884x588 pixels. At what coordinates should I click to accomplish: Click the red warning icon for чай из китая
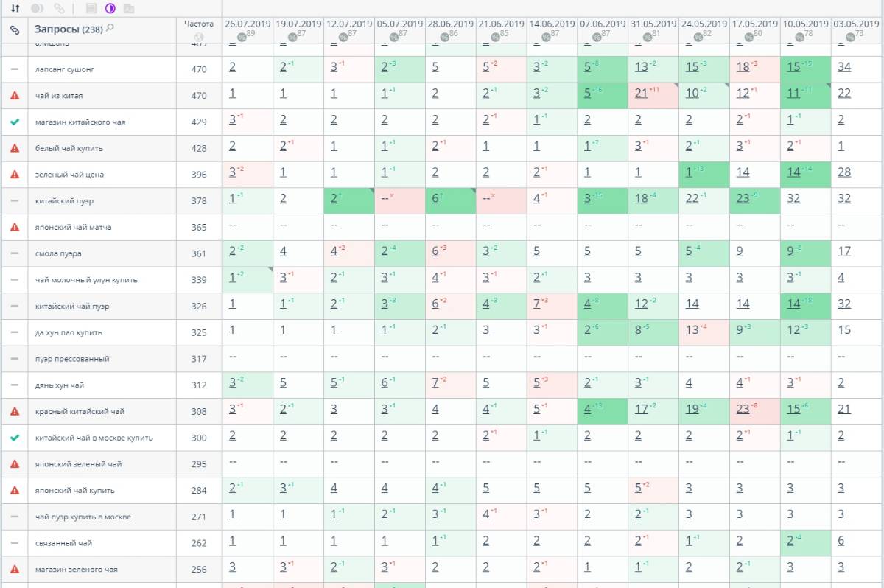[x=15, y=96]
